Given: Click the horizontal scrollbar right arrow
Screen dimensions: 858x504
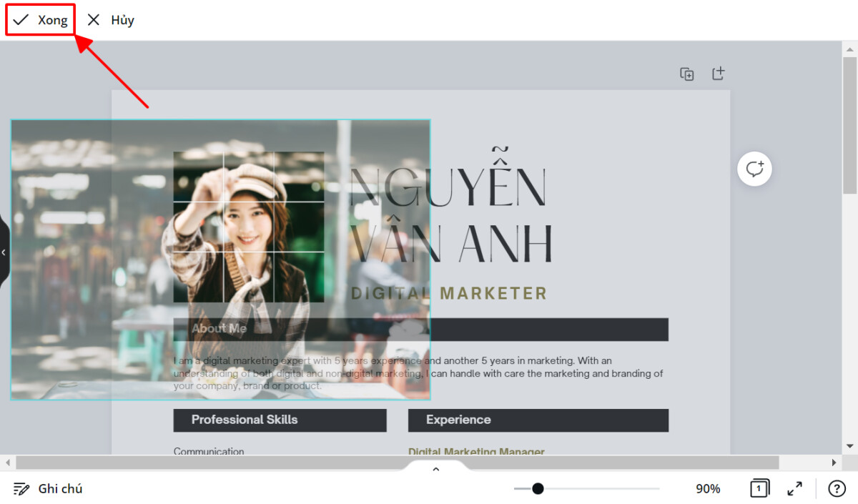Looking at the screenshot, I should 834,463.
